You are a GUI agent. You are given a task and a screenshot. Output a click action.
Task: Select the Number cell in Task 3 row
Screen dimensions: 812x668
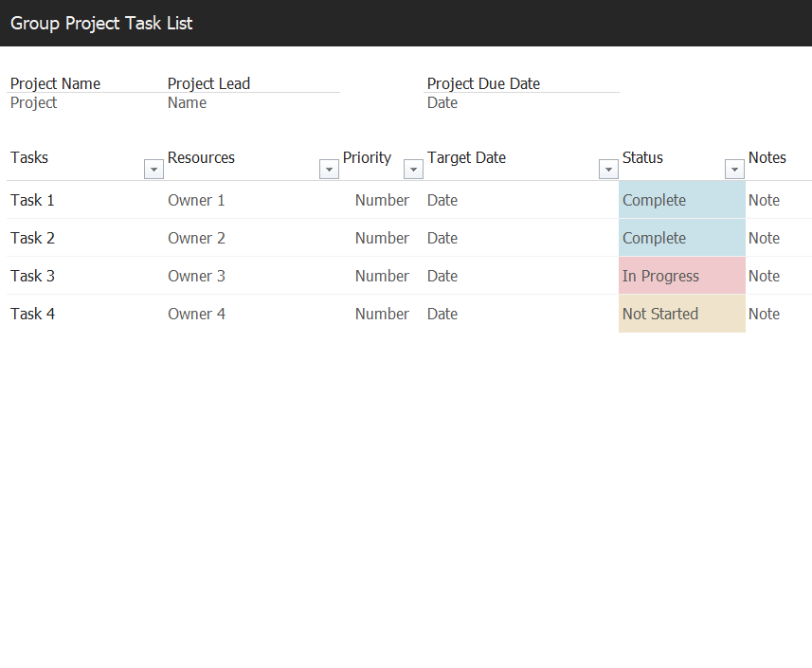point(382,276)
